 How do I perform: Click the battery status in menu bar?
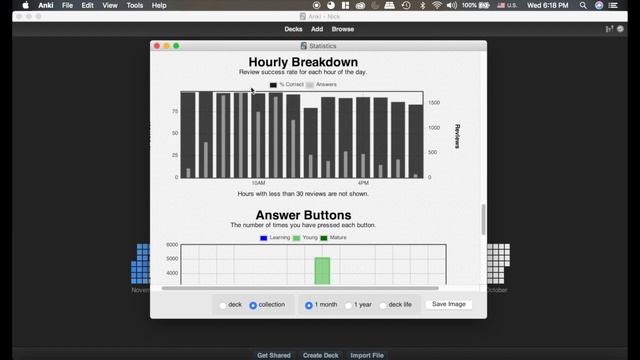point(476,5)
